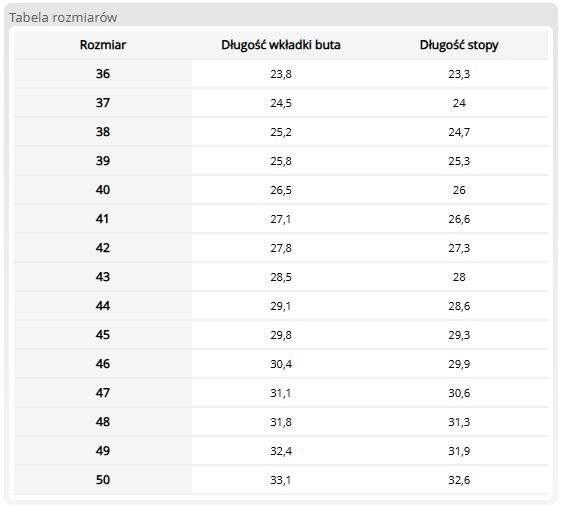Click foot length value 27,3
566x512 pixels.
pyautogui.click(x=459, y=248)
